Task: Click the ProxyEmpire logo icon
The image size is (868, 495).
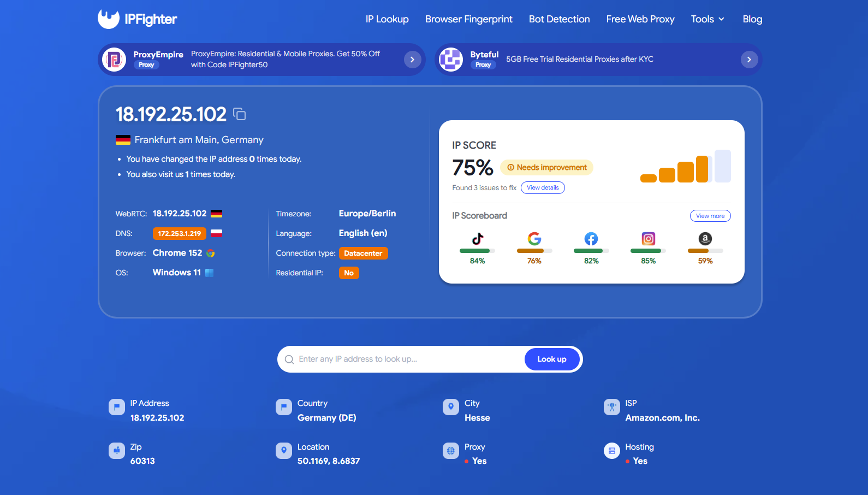Action: pyautogui.click(x=114, y=60)
